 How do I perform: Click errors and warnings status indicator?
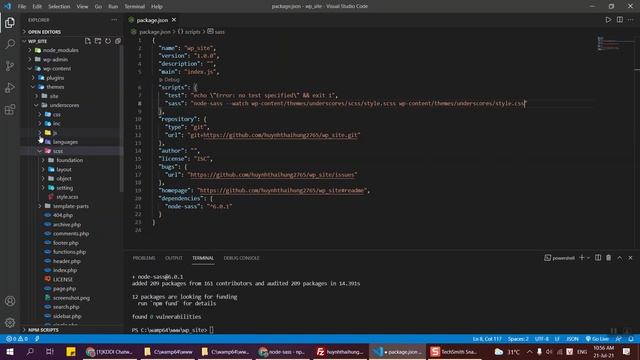pos(17,339)
